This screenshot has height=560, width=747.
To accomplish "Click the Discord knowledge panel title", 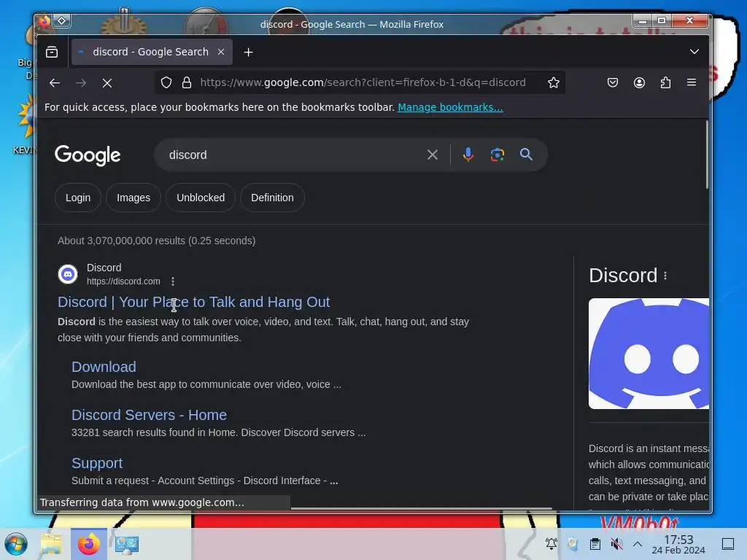I will point(623,275).
